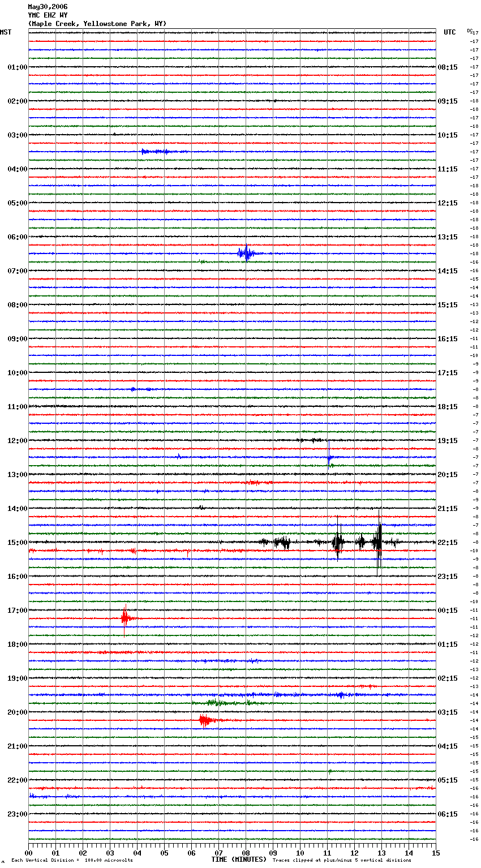Click the blue signal burst on the 03:30 trace

click(x=154, y=152)
